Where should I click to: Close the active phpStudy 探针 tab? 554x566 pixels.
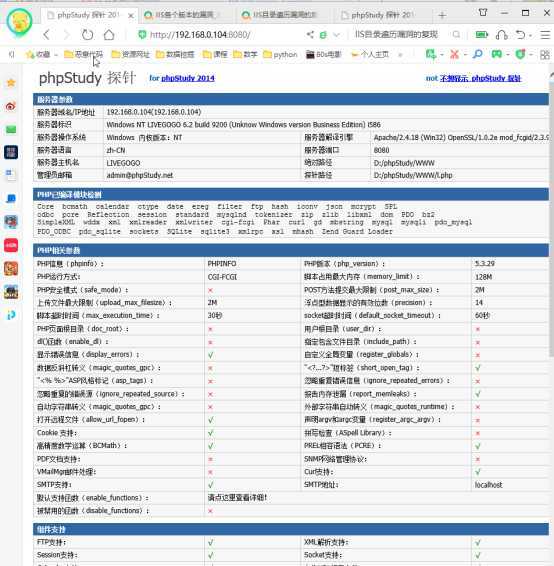click(131, 16)
